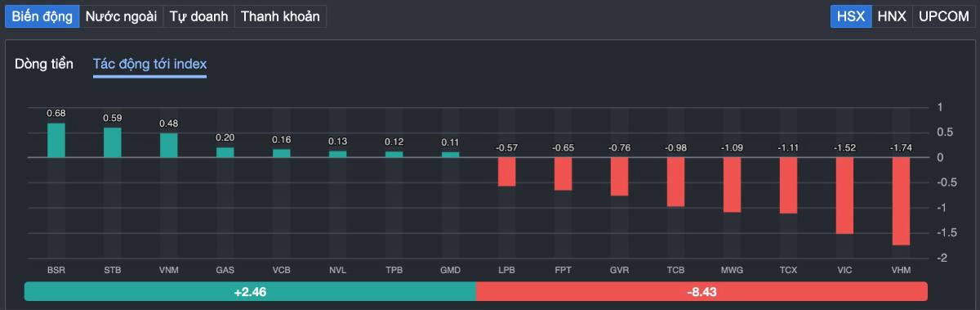Click the -0.76 value above GVR
This screenshot has height=310, width=980.
(620, 148)
